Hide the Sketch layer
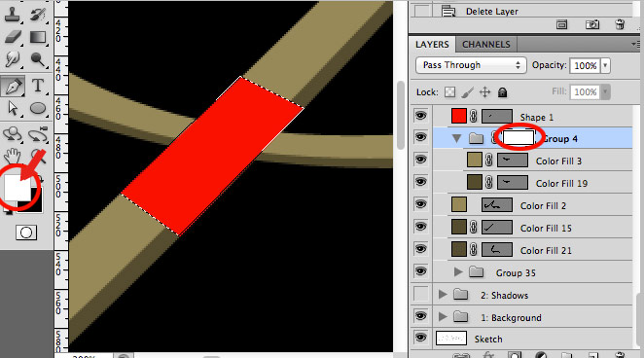Screen dimensions: 644x358 tap(420, 338)
